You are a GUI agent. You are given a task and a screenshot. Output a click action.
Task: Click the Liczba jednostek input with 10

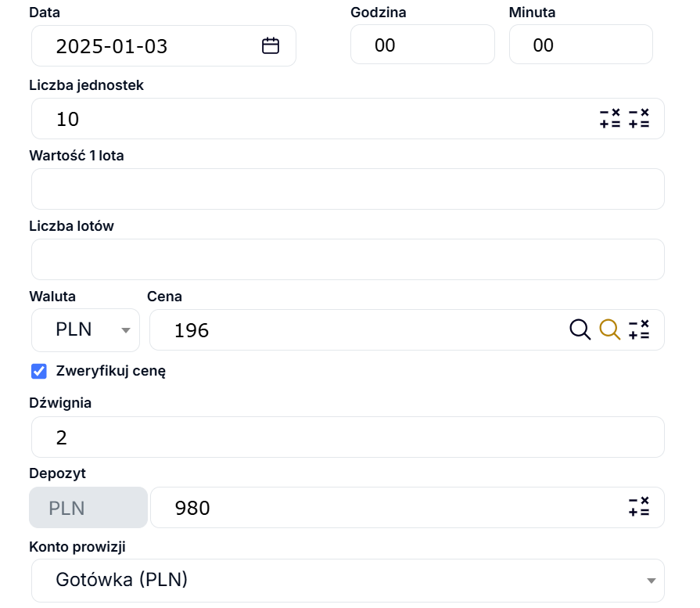coord(313,119)
